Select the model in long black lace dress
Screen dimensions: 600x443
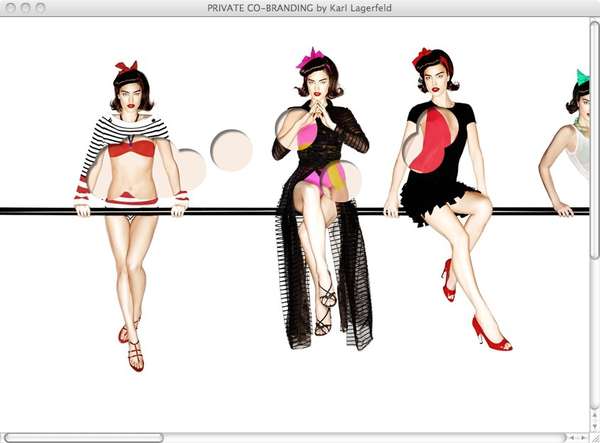point(322,199)
